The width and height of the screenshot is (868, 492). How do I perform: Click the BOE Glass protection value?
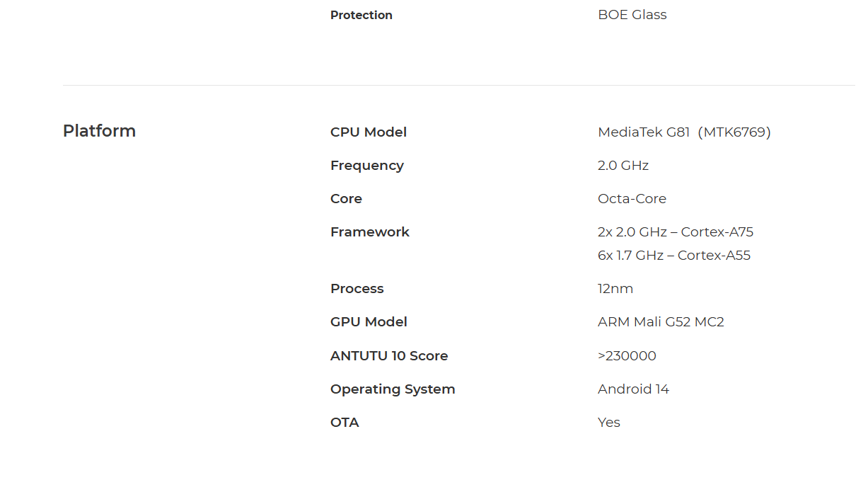coord(632,15)
